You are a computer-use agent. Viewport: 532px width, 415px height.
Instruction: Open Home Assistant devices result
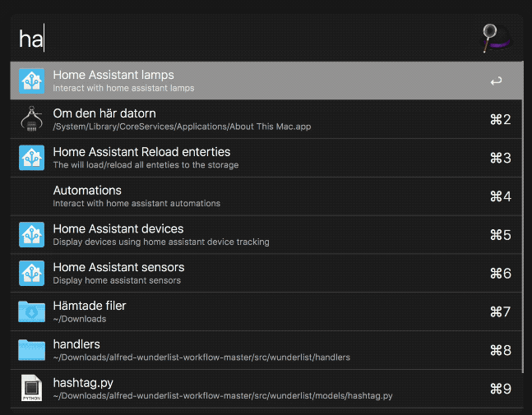coord(247,235)
